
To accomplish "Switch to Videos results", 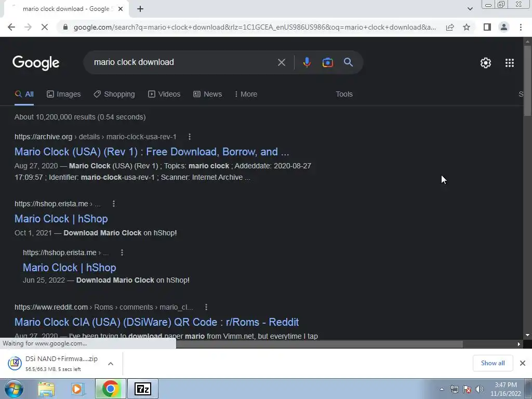I will pyautogui.click(x=164, y=95).
